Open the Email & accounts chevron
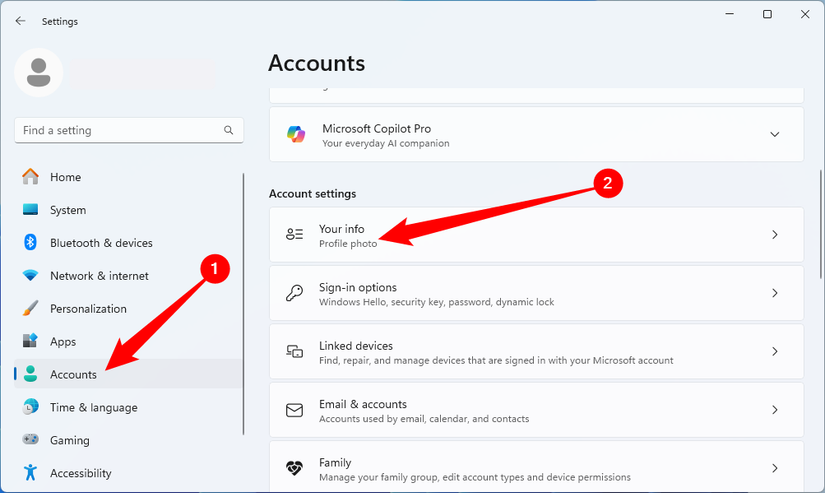Image resolution: width=825 pixels, height=493 pixels. point(774,409)
